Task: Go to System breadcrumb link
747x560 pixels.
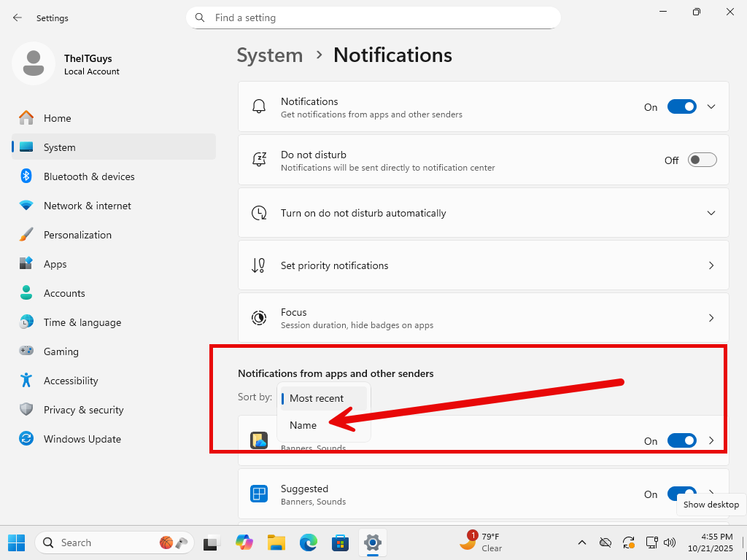Action: point(270,55)
